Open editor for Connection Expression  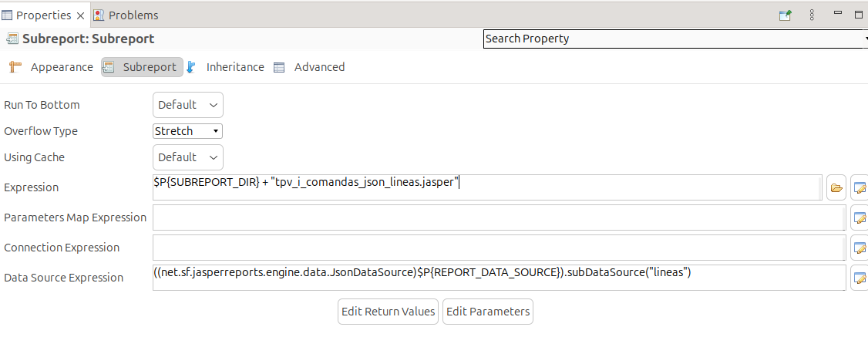click(860, 248)
